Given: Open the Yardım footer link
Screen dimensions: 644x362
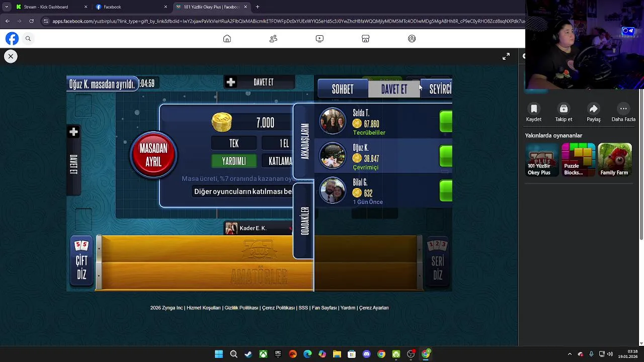Looking at the screenshot, I should [x=348, y=308].
